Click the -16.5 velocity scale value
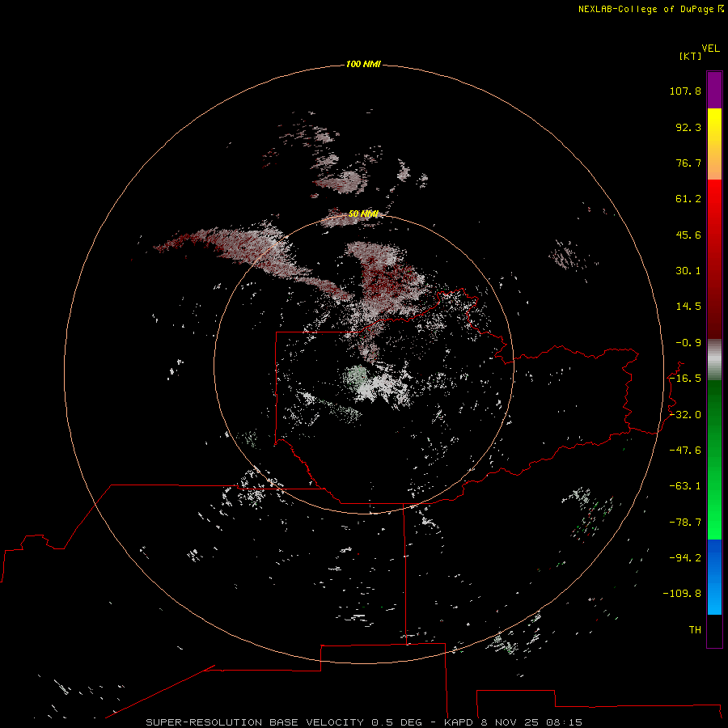 (685, 379)
